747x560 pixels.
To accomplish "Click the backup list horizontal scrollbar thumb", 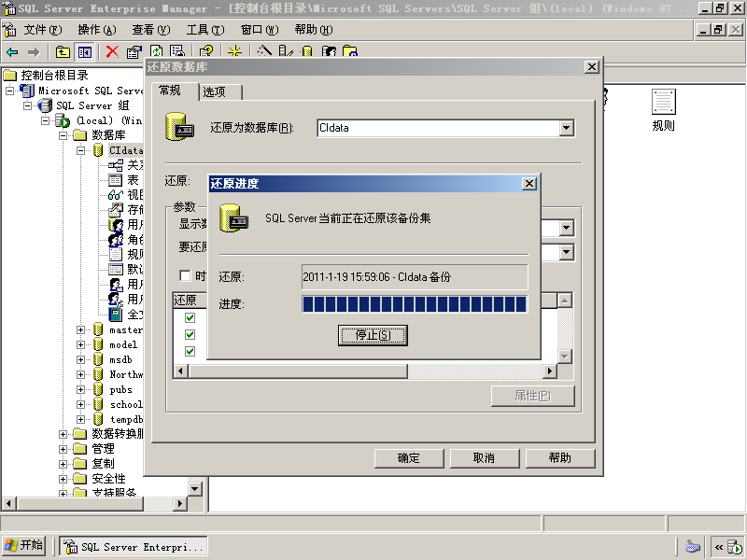I will (298, 371).
